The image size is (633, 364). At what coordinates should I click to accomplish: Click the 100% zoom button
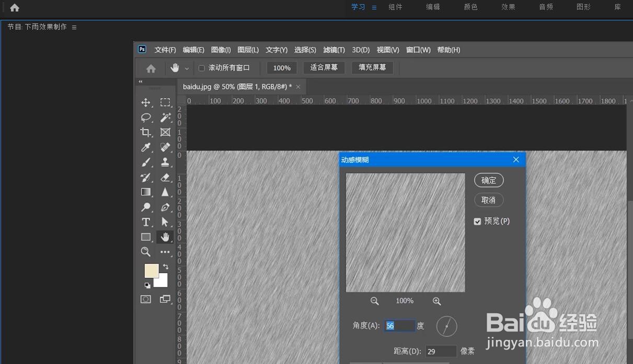pyautogui.click(x=282, y=68)
